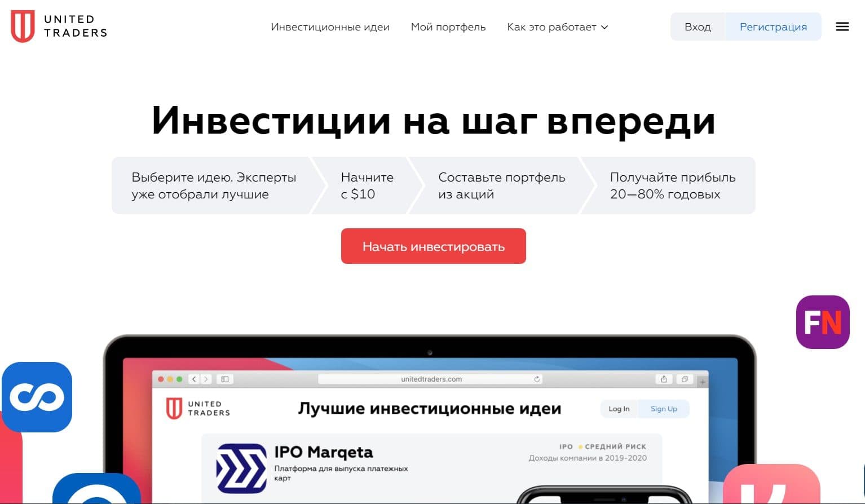The width and height of the screenshot is (865, 504).
Task: Click the "Инвестиции на шаг впереди" heading
Action: click(x=433, y=120)
